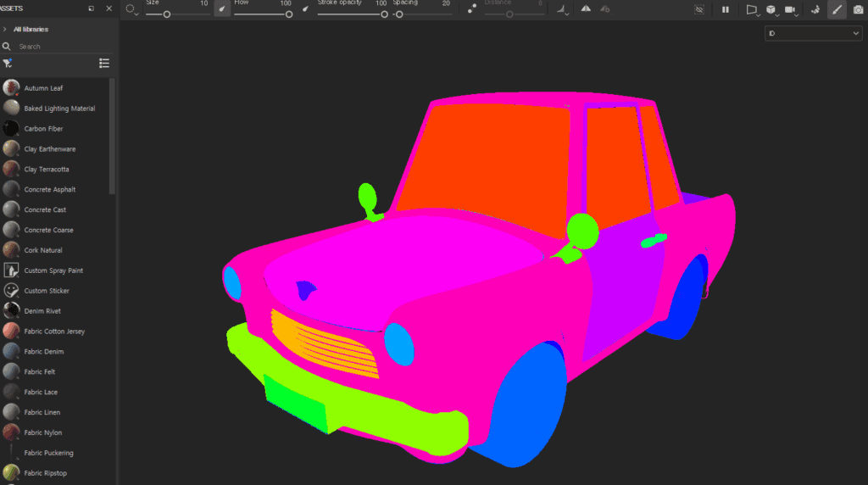
Task: Open the 3D cube view mode dropdown
Action: 771,10
